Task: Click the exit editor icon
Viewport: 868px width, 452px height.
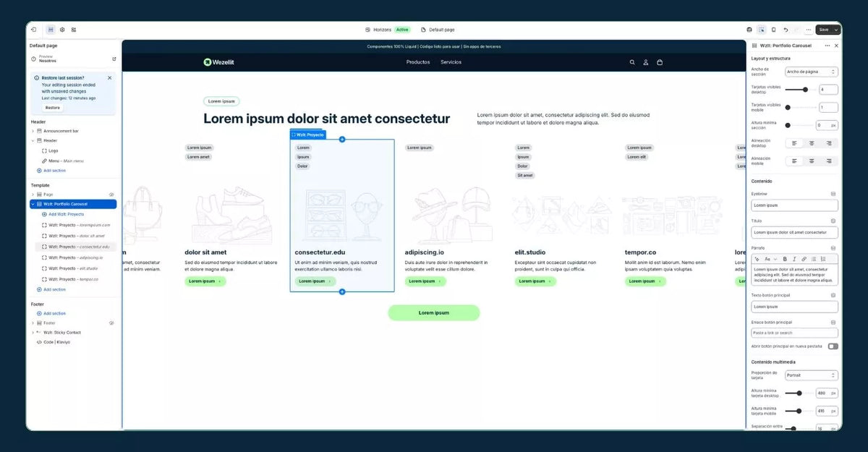Action: (x=33, y=30)
